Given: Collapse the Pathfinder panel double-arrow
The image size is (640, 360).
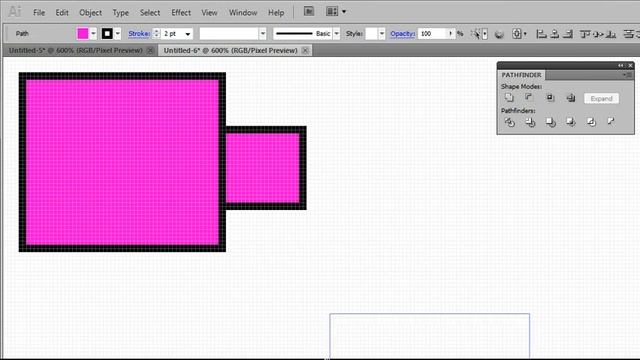Looking at the screenshot, I should (621, 65).
